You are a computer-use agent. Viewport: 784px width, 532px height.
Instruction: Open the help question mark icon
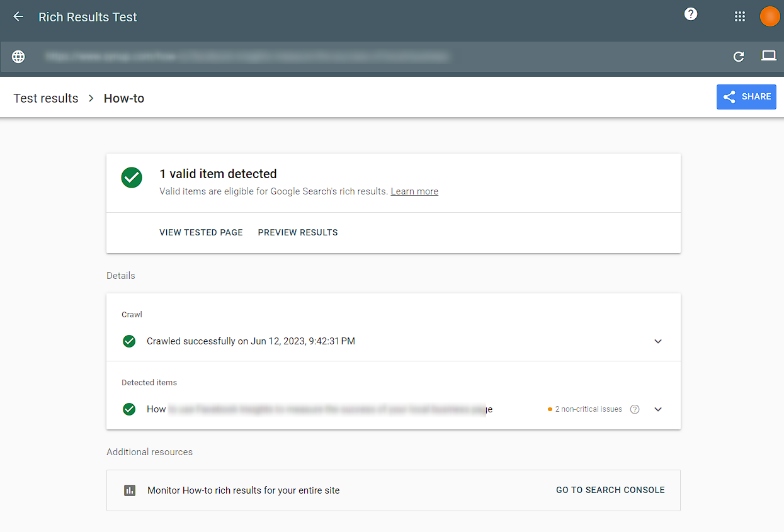tap(691, 14)
